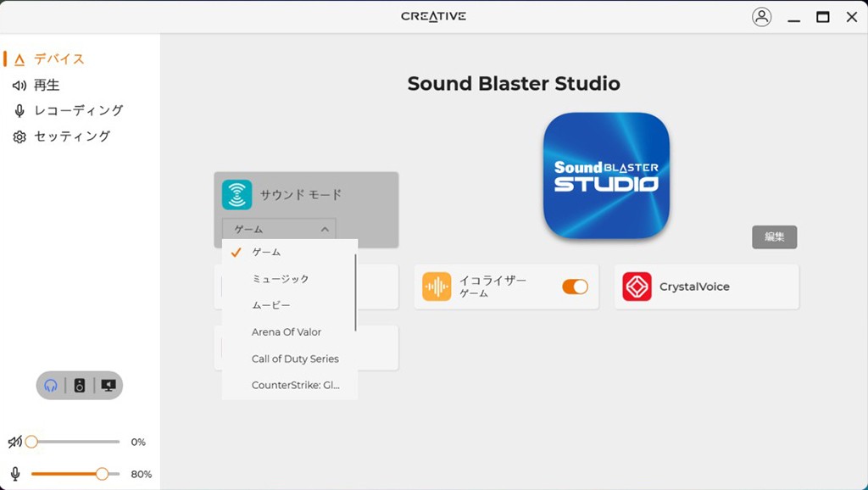
Task: Select monitor output icon
Action: pyautogui.click(x=108, y=386)
